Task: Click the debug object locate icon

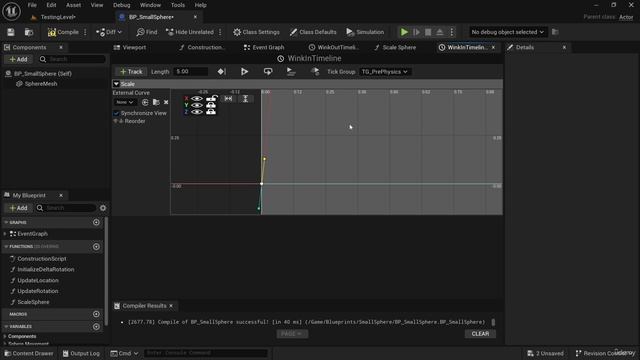Action: point(555,32)
